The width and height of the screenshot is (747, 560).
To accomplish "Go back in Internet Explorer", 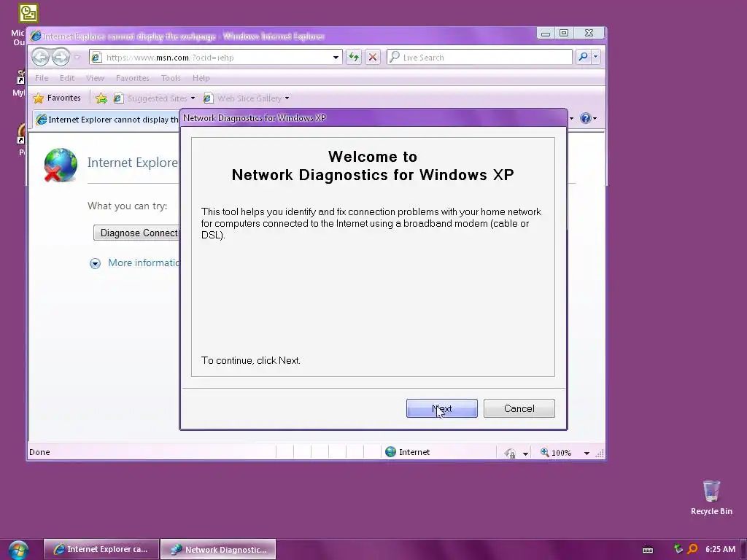I will (41, 58).
